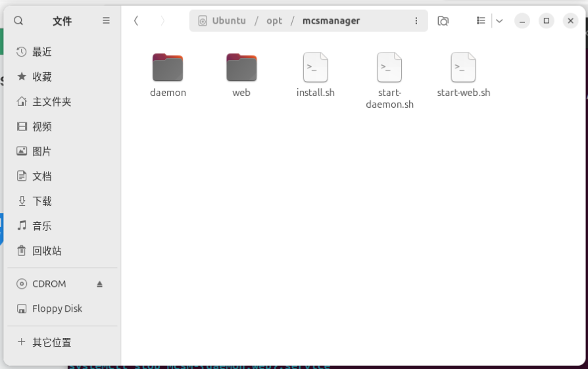This screenshot has width=588, height=369.
Task: Open 收藏 (Starred) in sidebar
Action: [62, 77]
